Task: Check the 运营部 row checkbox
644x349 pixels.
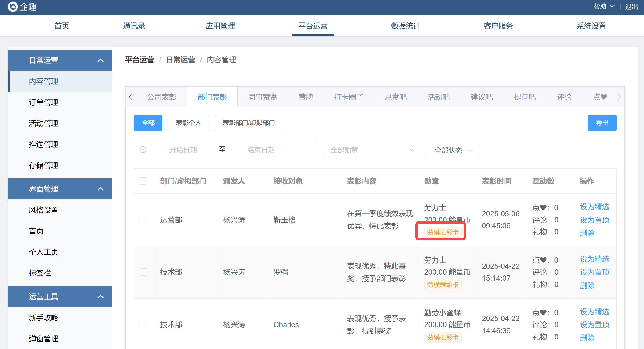Action: (x=143, y=219)
